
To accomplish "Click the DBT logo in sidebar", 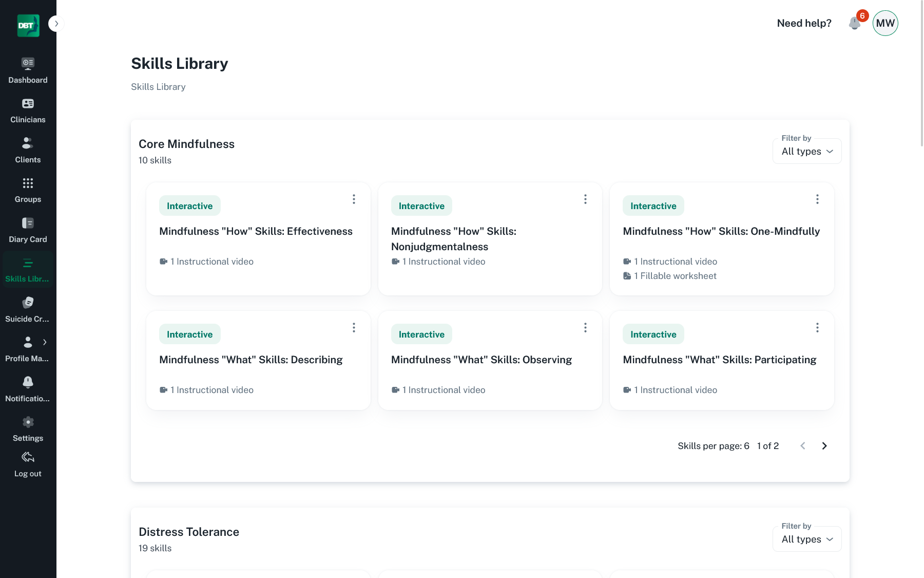I will [28, 25].
